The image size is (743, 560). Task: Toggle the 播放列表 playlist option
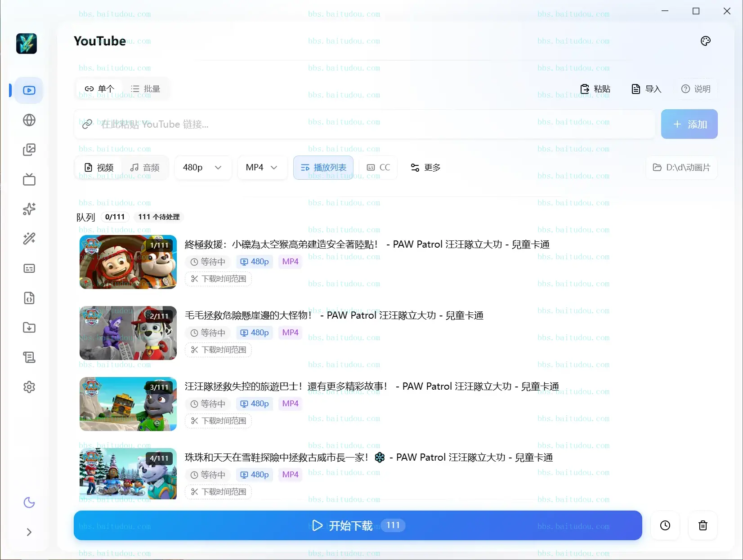pos(323,168)
